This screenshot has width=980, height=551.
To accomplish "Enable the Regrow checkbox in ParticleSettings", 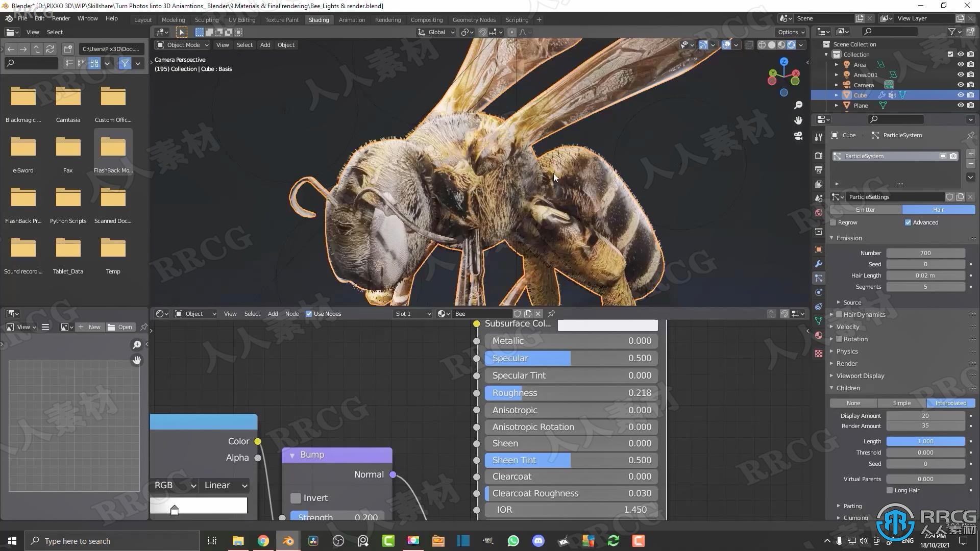I will (834, 222).
